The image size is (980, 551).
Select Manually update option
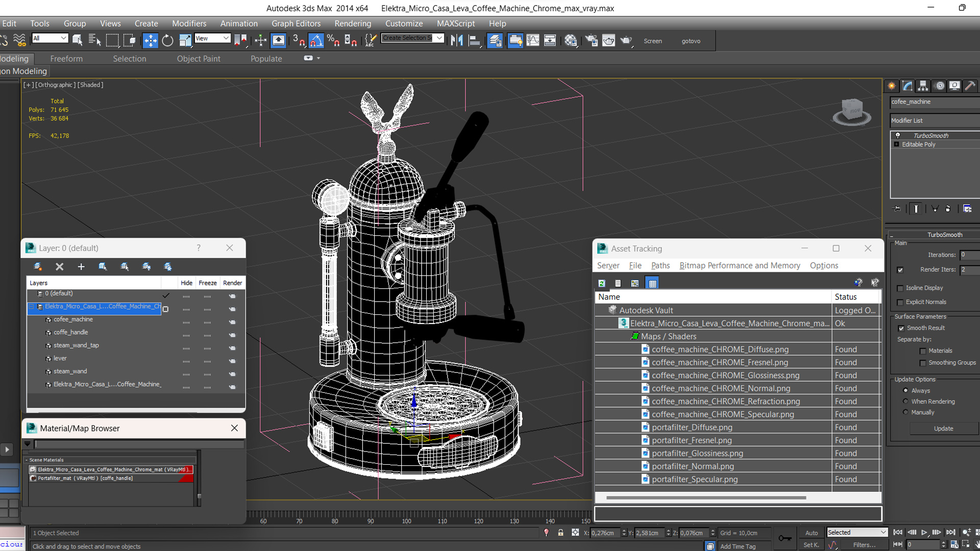(905, 412)
